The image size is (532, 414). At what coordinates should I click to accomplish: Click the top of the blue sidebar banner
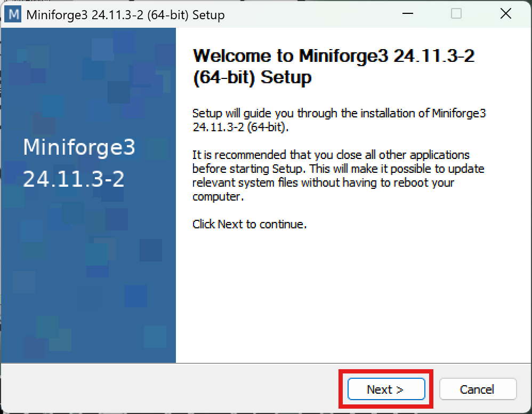tap(88, 43)
